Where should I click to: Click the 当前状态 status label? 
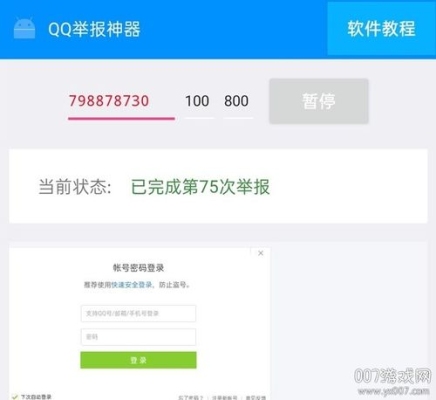pos(75,187)
